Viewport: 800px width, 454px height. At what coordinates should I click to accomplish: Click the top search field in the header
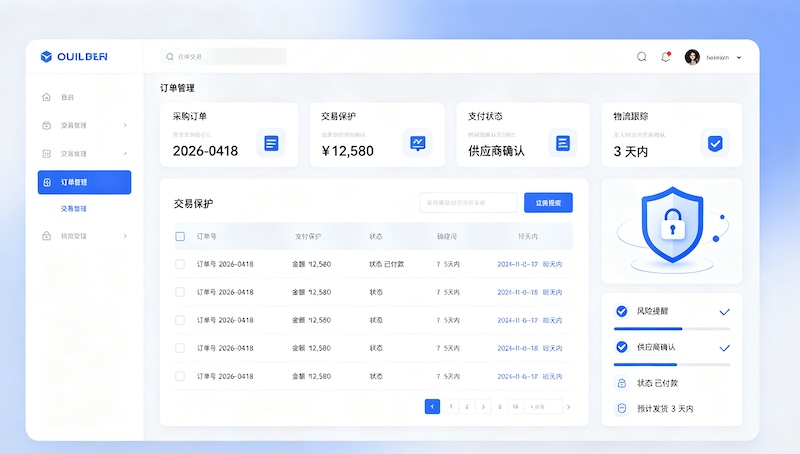coord(223,57)
